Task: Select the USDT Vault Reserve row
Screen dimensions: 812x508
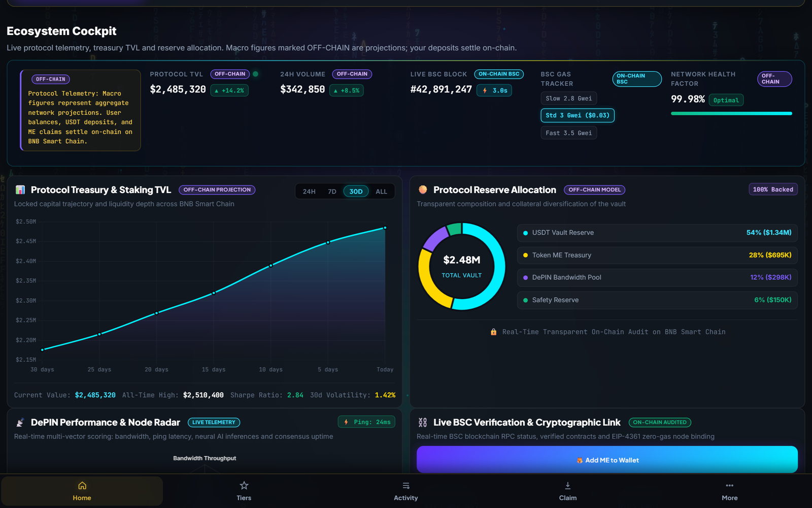Action: tap(657, 233)
